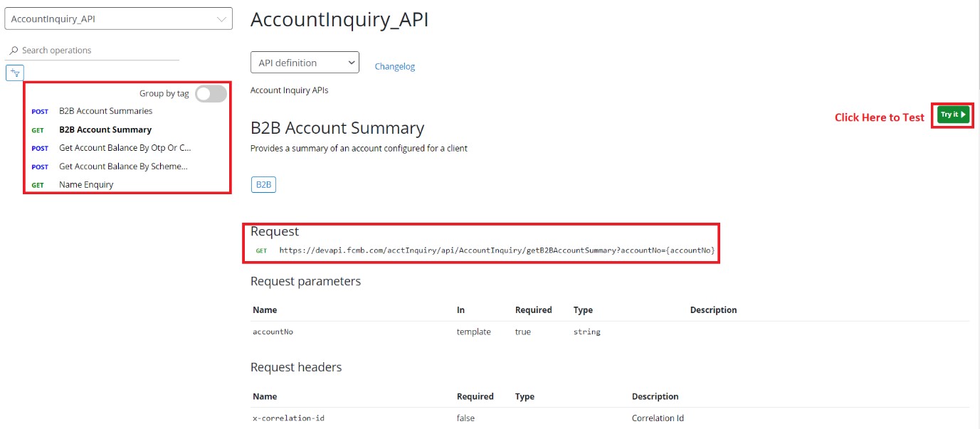This screenshot has width=980, height=429.
Task: Click the accountNo parameter row
Action: 273,332
